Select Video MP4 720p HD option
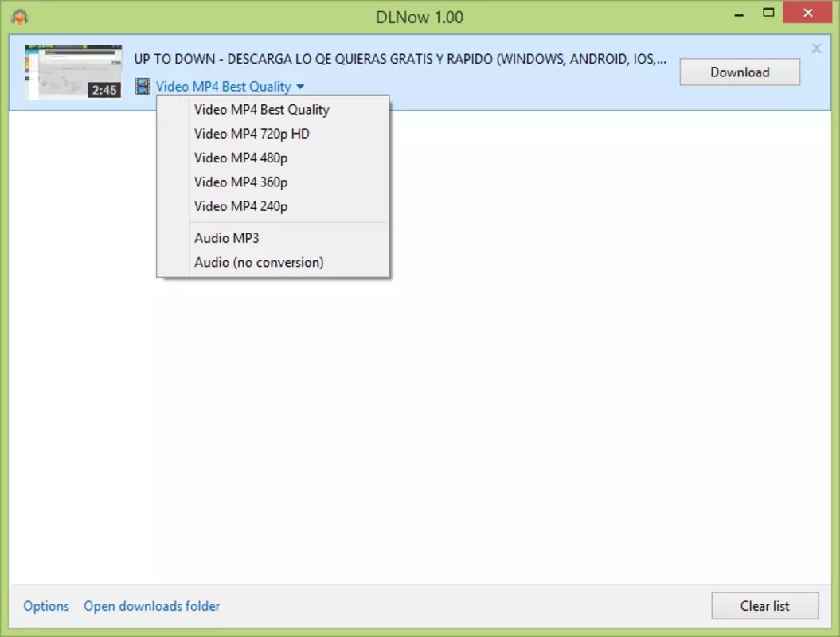Screen dimensions: 840x637 tap(273, 134)
